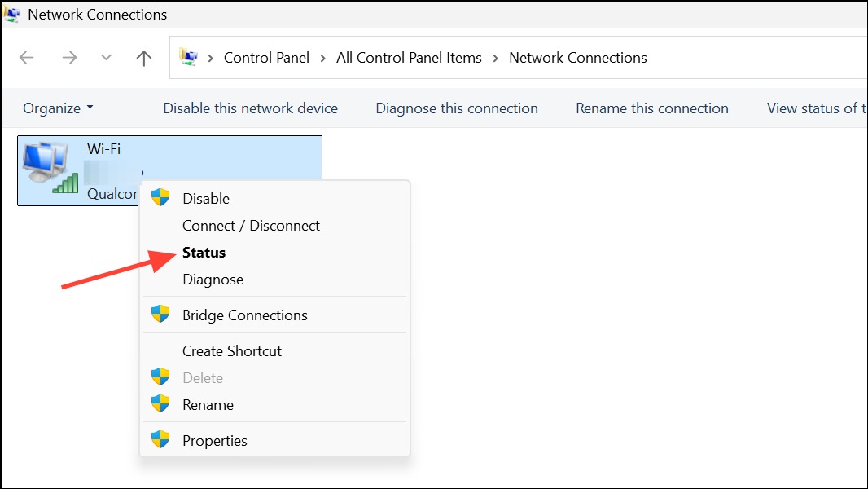Choose Diagnose this connection in toolbar

pos(457,108)
